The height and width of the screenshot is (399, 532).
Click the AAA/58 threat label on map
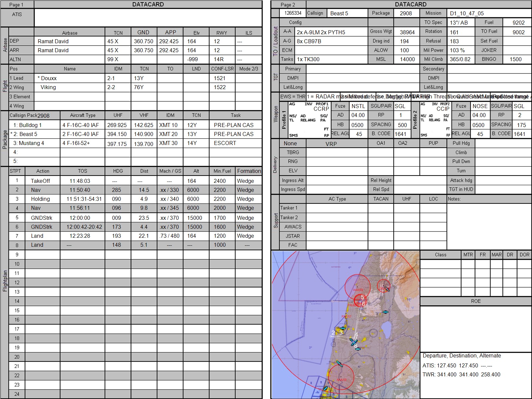pos(341,380)
